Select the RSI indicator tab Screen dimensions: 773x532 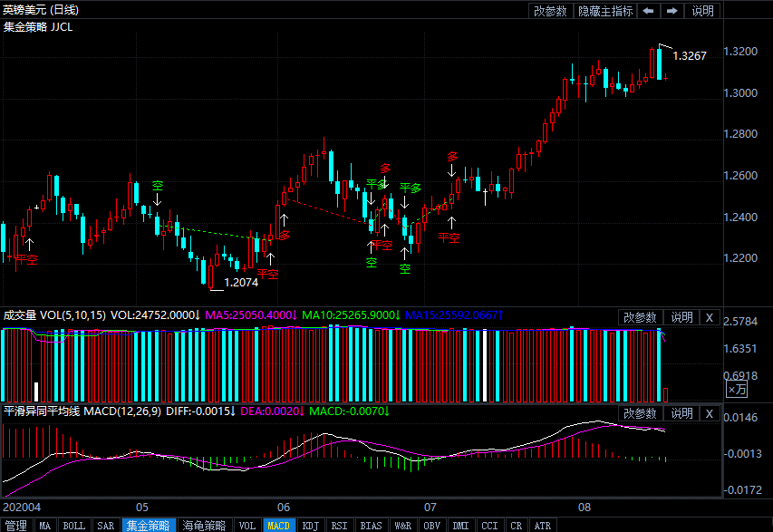point(339,526)
